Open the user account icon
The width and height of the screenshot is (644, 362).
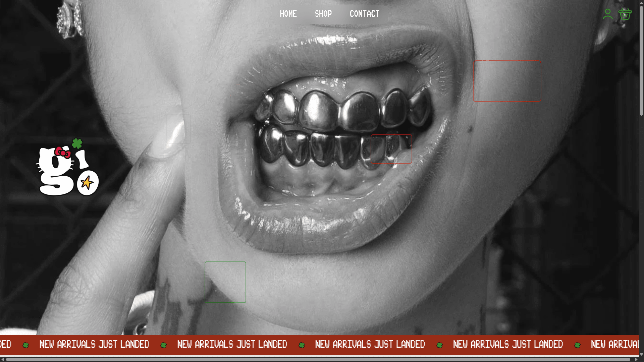[608, 14]
